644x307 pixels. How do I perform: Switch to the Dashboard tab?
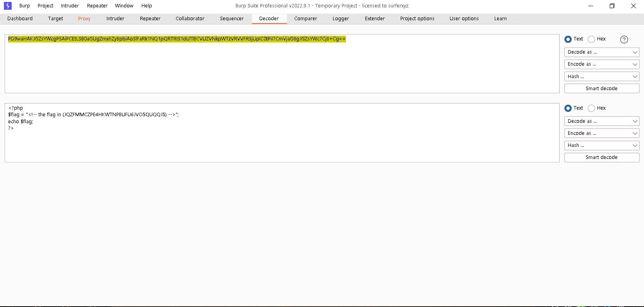point(20,19)
